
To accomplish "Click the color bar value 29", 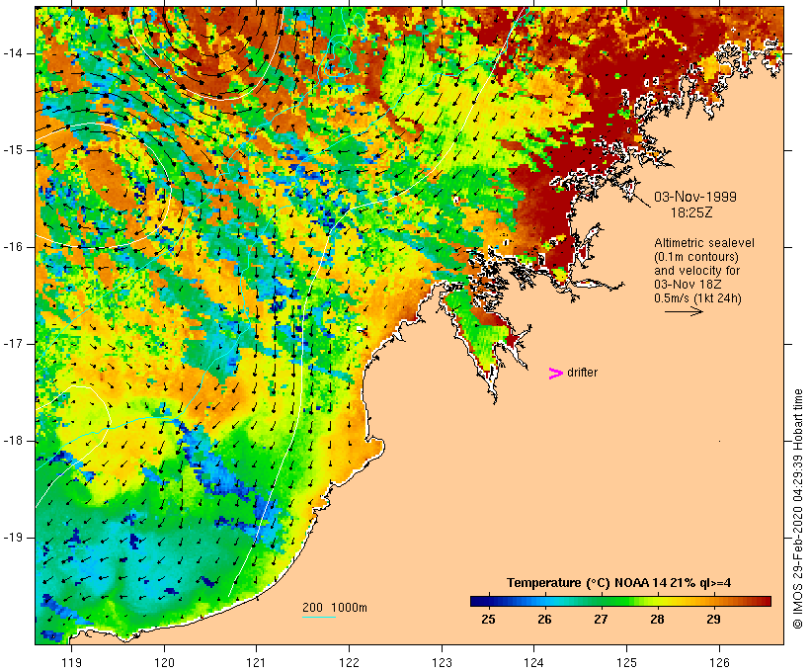I will (713, 620).
